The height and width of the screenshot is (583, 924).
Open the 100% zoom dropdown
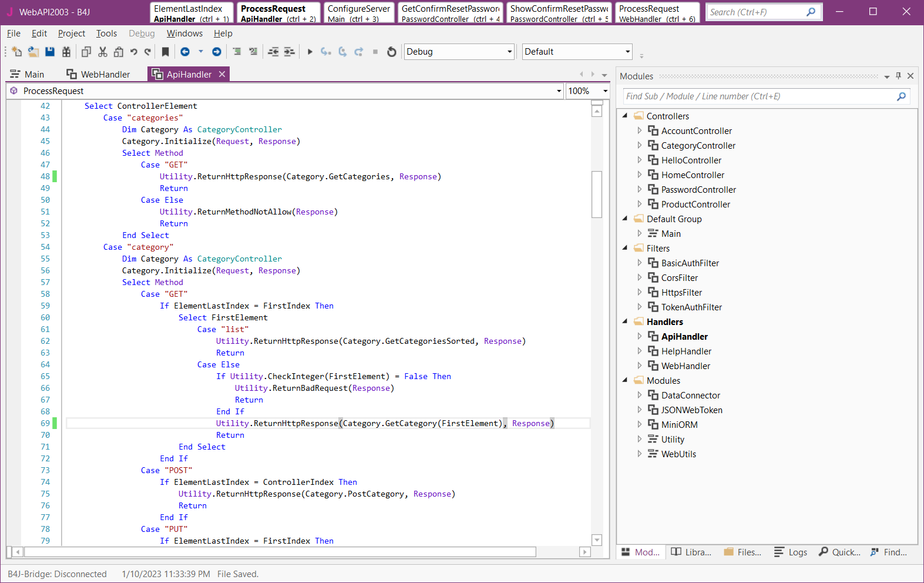tap(605, 91)
